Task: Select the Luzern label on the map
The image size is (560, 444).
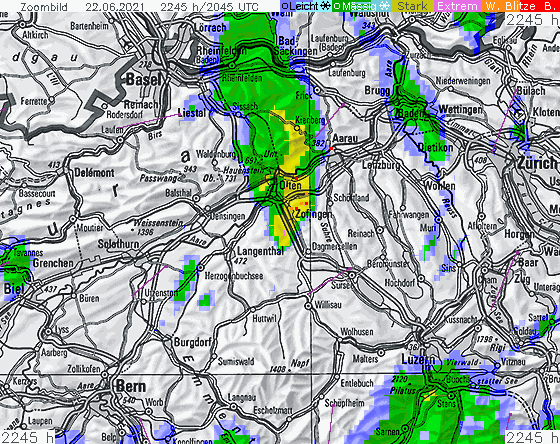Action: [x=418, y=359]
